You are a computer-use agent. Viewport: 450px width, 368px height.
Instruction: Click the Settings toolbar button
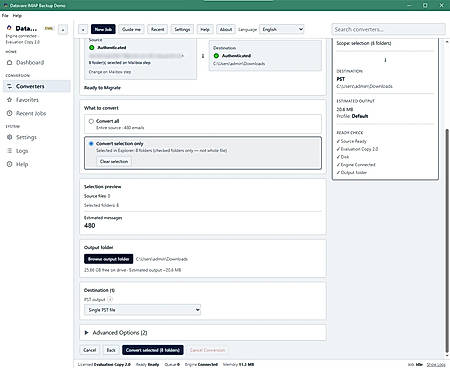pos(182,29)
